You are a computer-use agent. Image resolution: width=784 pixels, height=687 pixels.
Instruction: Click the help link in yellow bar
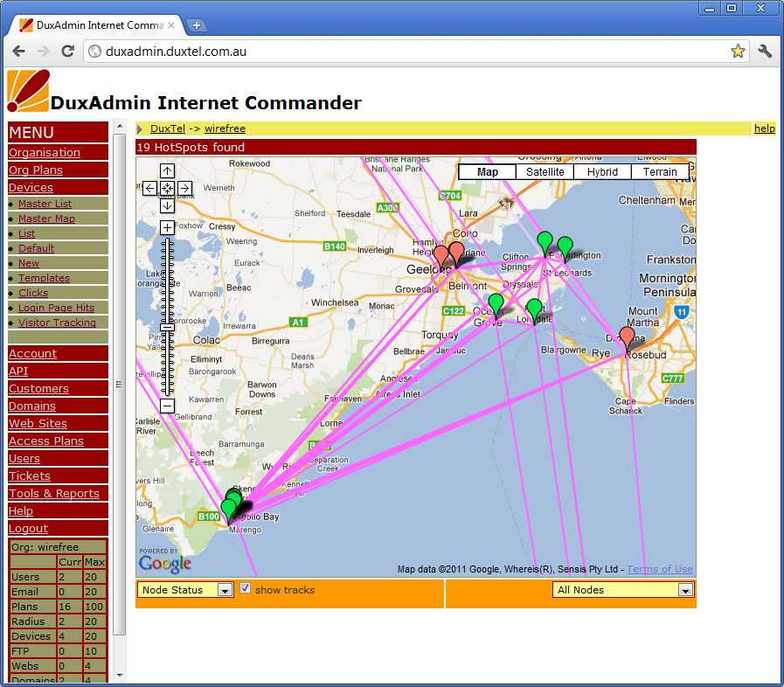pos(765,128)
